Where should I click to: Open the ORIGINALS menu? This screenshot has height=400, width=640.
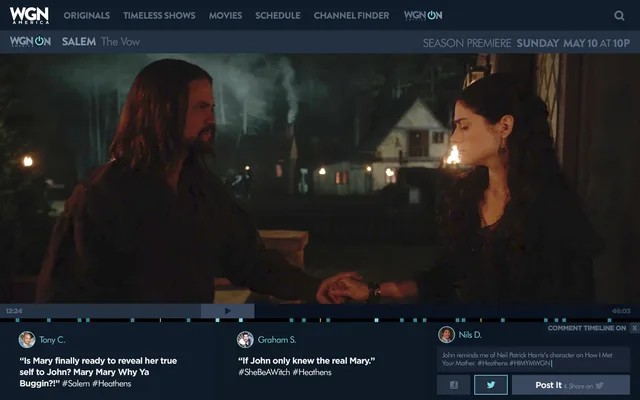87,16
